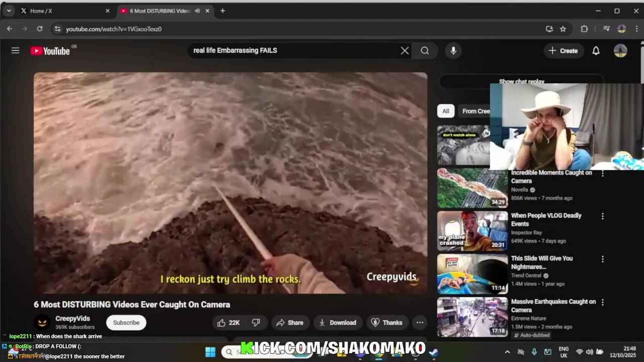Open the YouTube account avatar menu
The image size is (644, 362).
620,50
